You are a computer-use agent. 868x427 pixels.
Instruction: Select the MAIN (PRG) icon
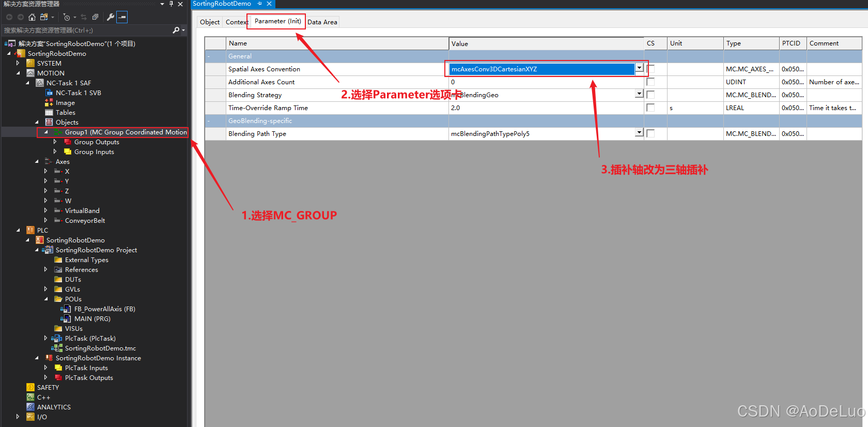pos(66,318)
